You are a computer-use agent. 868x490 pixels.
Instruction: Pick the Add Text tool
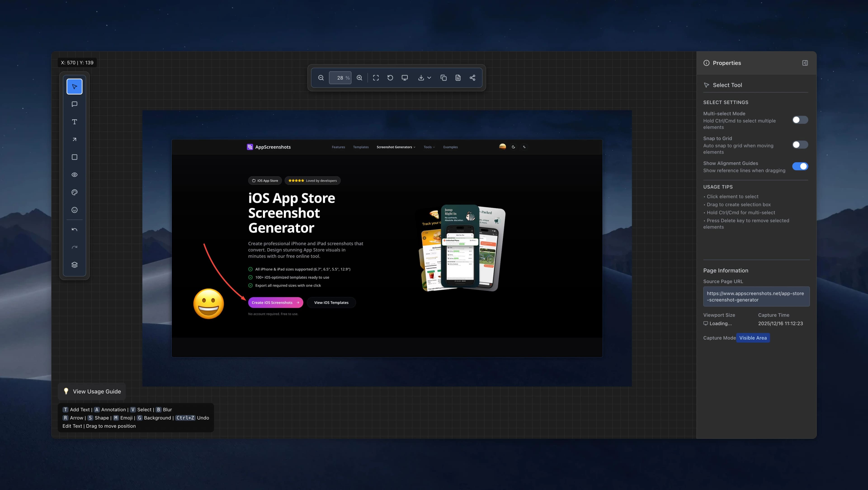coord(74,122)
